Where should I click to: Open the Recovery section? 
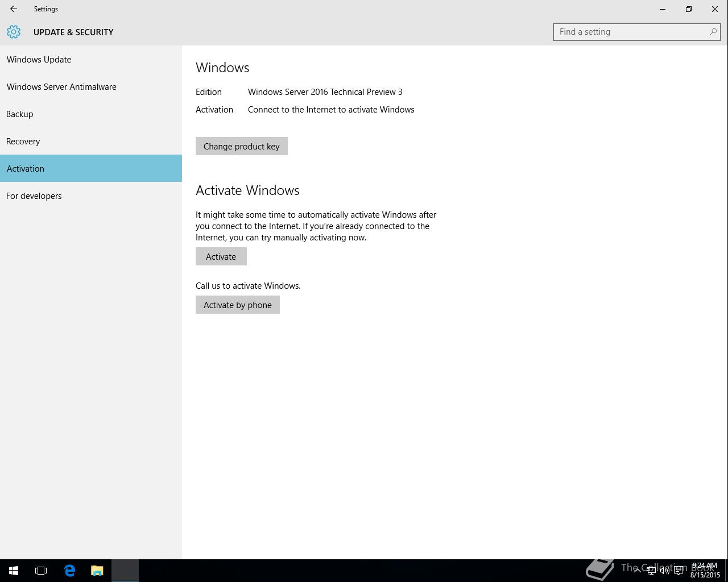click(91, 141)
